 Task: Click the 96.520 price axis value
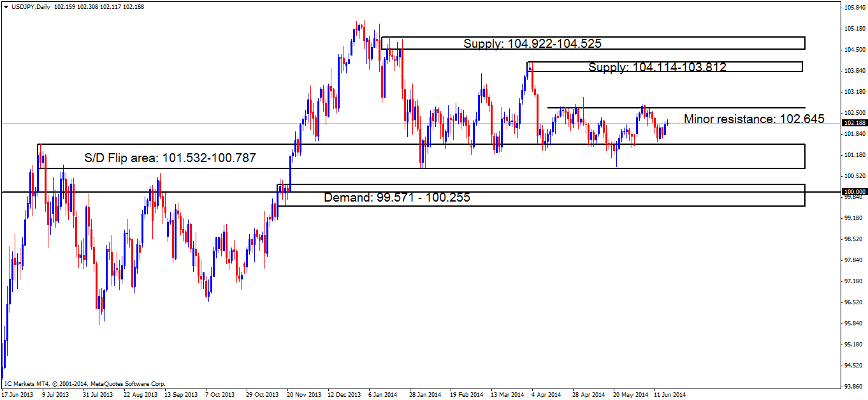853,302
